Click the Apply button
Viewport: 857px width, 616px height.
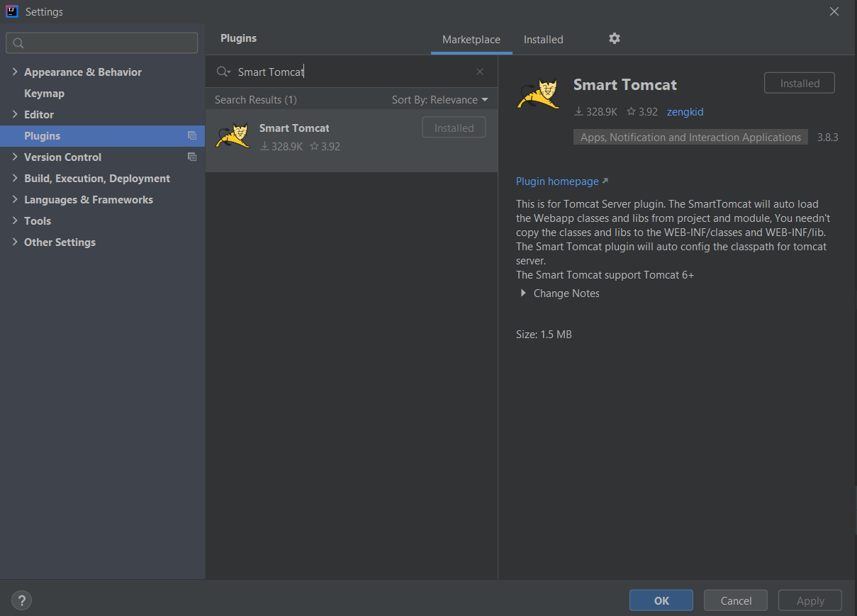click(810, 600)
